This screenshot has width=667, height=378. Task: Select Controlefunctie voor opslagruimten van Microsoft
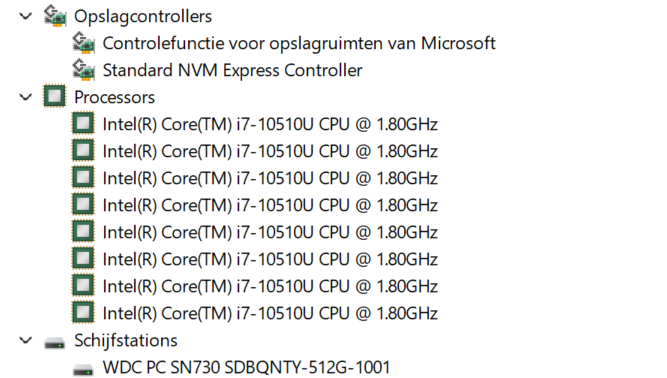point(299,43)
